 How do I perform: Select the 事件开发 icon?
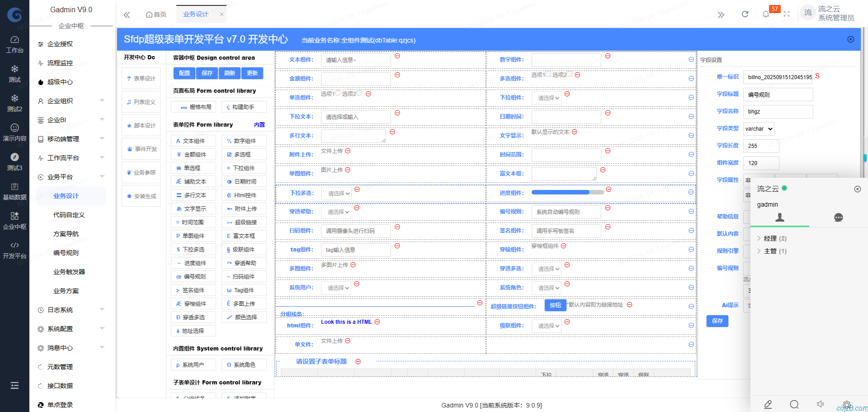(141, 148)
